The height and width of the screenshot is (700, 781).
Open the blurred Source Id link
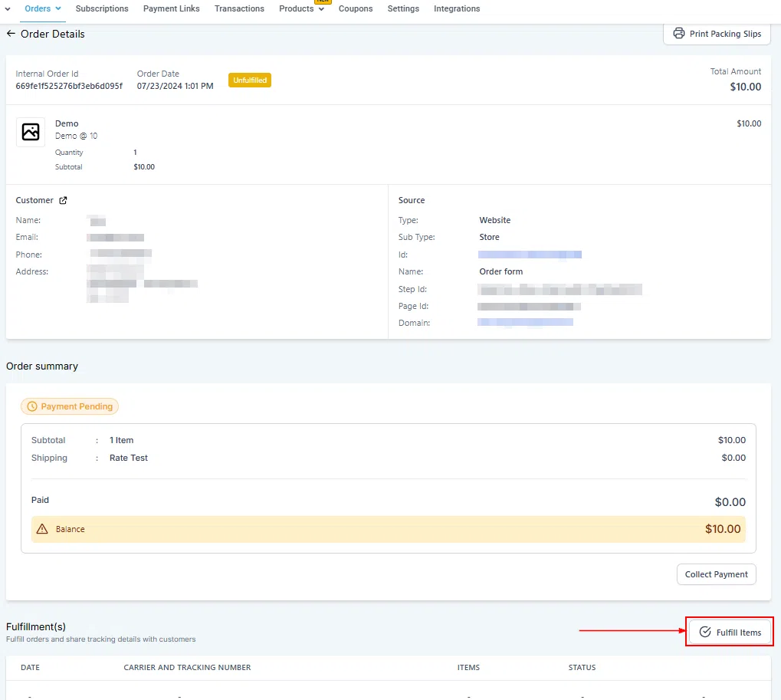530,255
